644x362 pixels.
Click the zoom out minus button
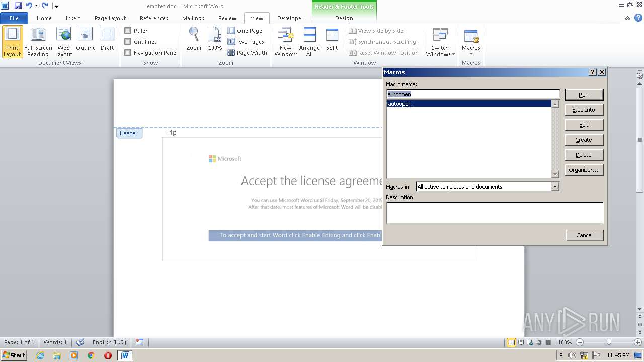click(x=580, y=342)
